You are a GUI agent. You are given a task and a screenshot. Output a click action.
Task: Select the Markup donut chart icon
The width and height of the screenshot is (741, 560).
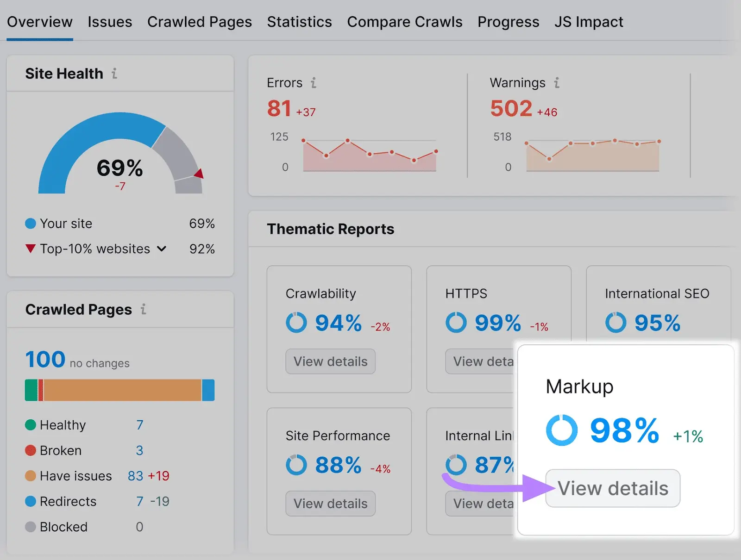[561, 430]
